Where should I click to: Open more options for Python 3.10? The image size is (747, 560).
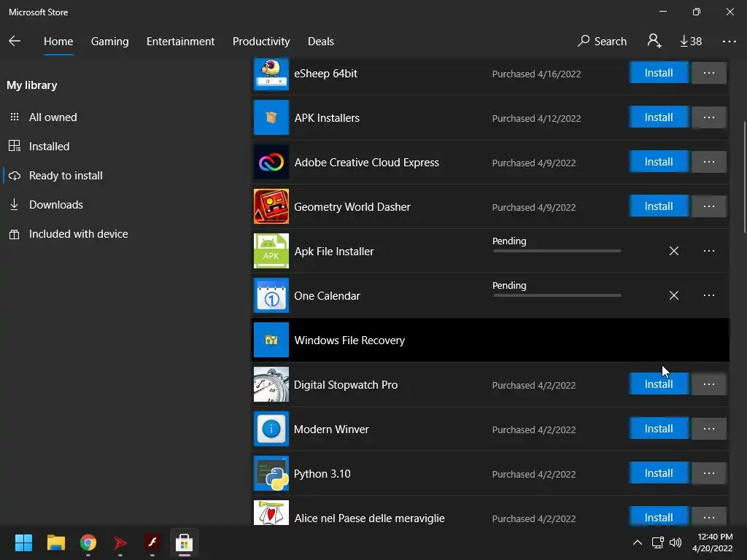[709, 473]
